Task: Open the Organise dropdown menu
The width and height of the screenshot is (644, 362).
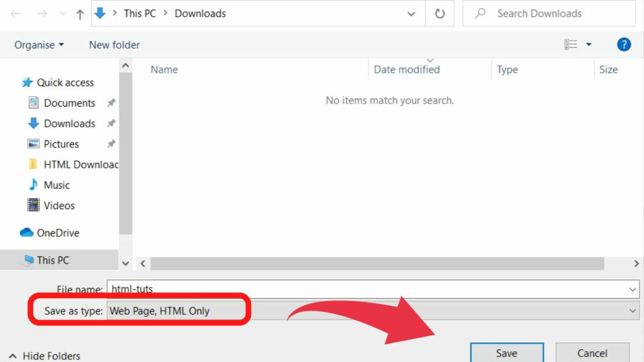Action: tap(39, 45)
